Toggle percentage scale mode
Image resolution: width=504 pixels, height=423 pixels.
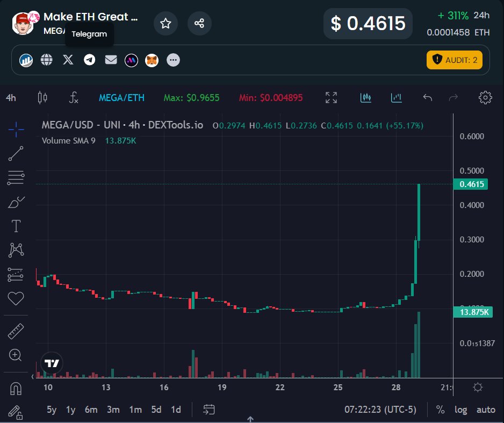(x=440, y=410)
